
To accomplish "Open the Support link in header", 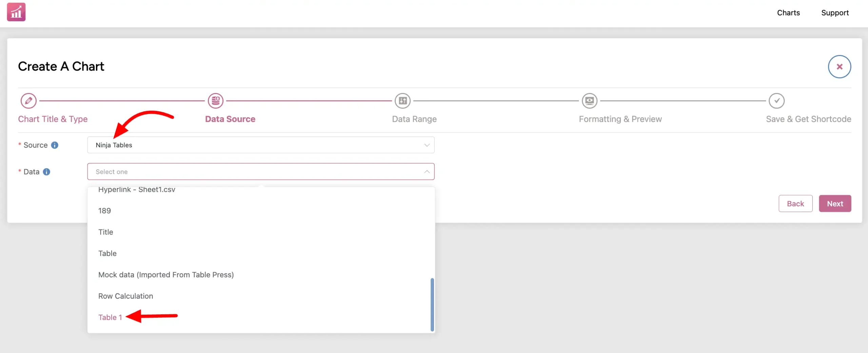I will point(835,13).
